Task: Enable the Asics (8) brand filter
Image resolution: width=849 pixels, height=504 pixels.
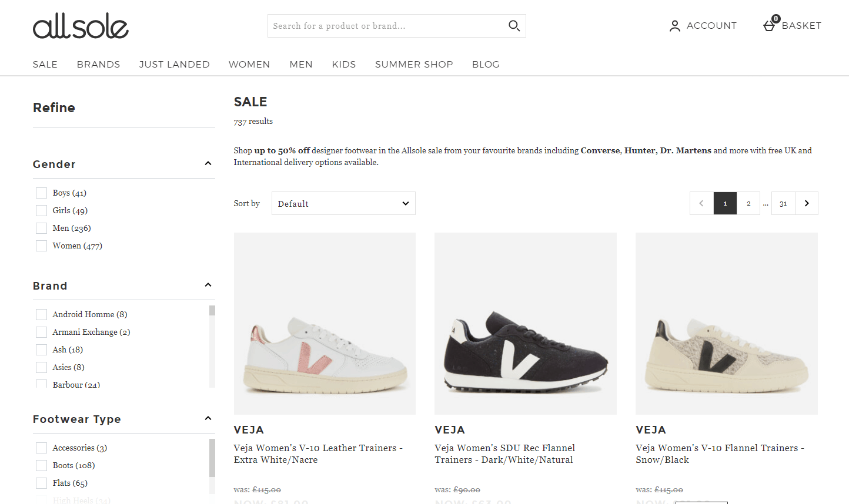Action: click(x=41, y=367)
